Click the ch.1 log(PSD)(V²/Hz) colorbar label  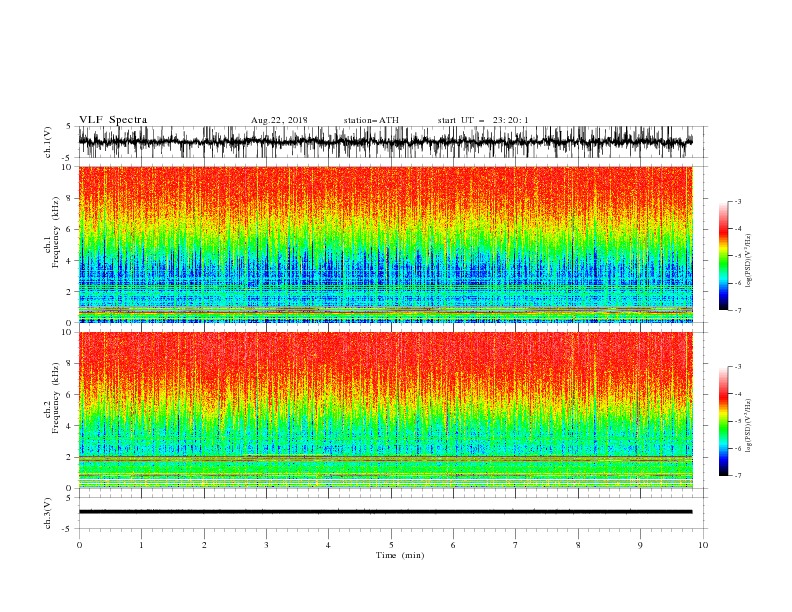click(749, 261)
